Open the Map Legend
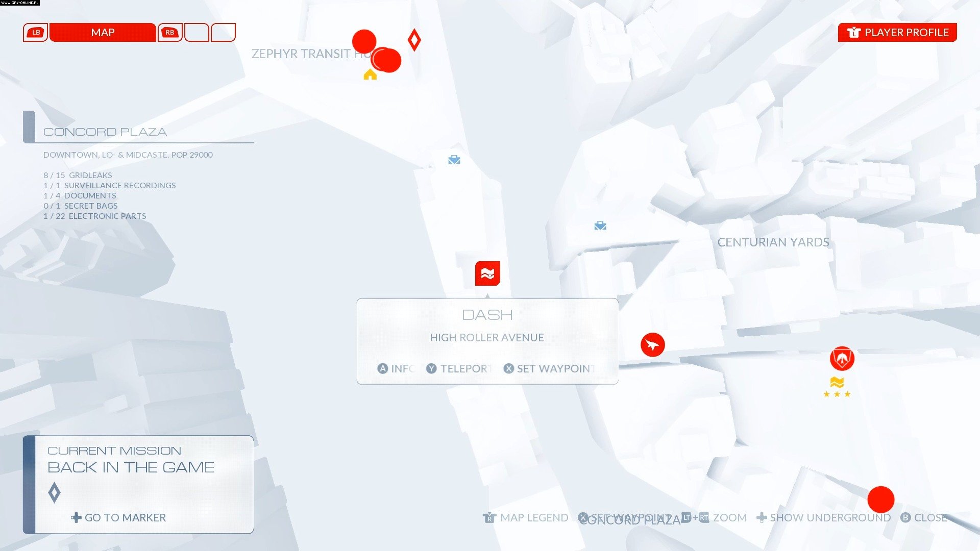Viewport: 980px width, 551px height. pyautogui.click(x=526, y=517)
